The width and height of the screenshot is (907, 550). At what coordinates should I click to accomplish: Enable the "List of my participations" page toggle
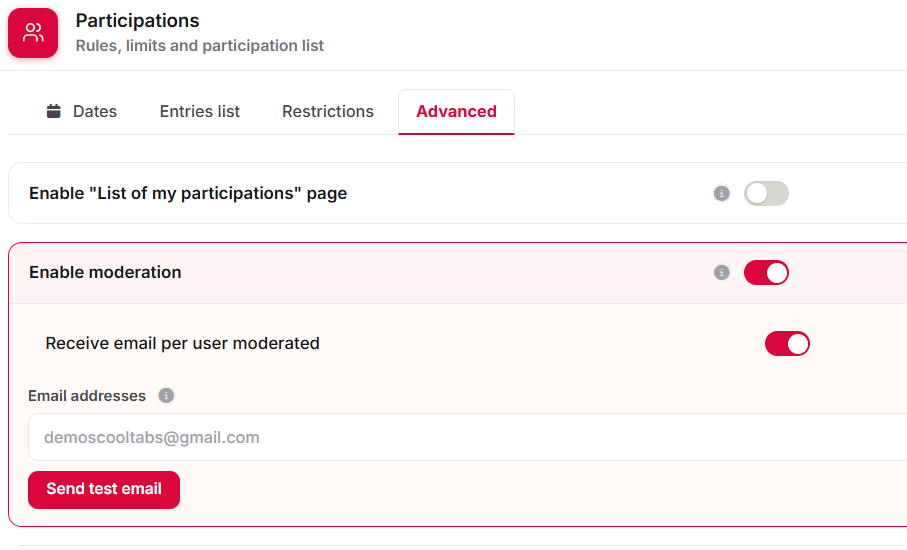click(766, 193)
